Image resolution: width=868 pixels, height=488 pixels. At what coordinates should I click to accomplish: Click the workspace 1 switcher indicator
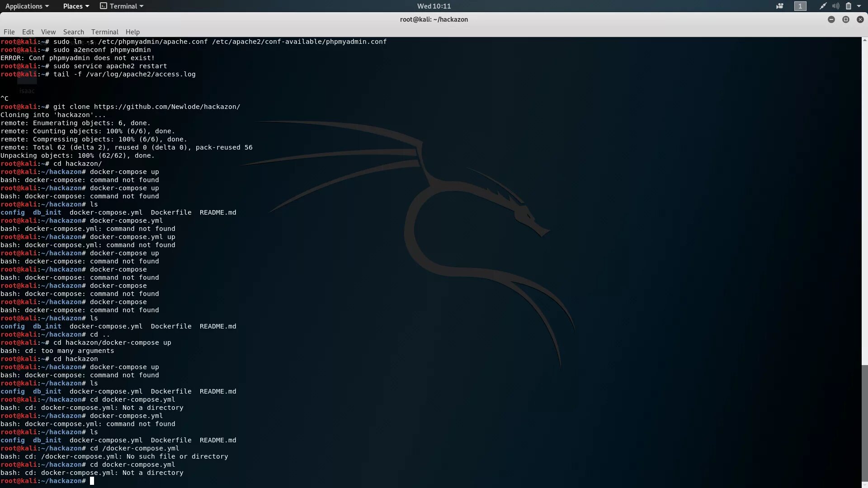click(800, 6)
